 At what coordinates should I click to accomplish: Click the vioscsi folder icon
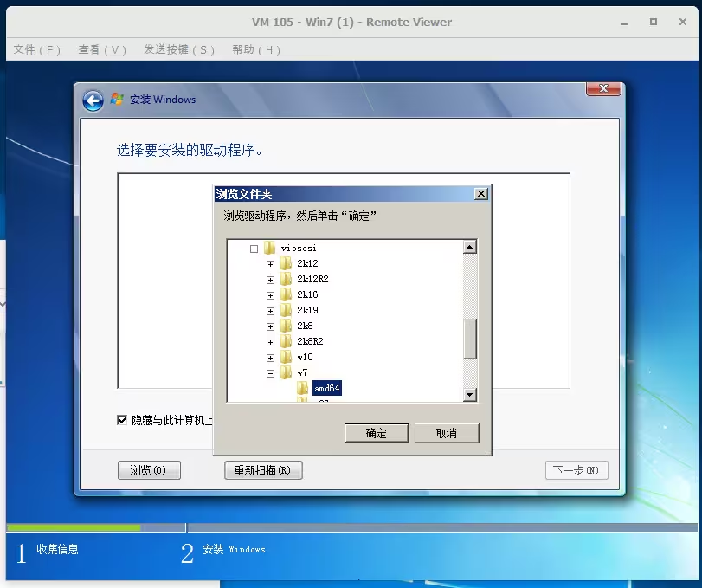point(269,248)
